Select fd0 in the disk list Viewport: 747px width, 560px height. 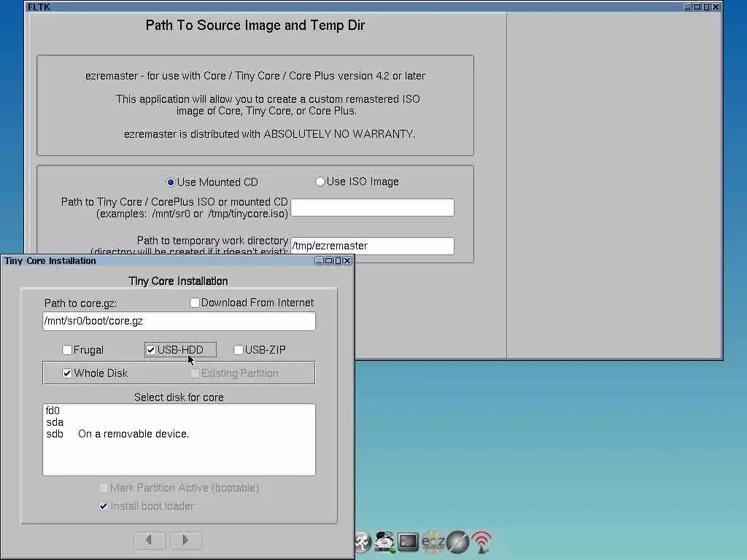179,411
